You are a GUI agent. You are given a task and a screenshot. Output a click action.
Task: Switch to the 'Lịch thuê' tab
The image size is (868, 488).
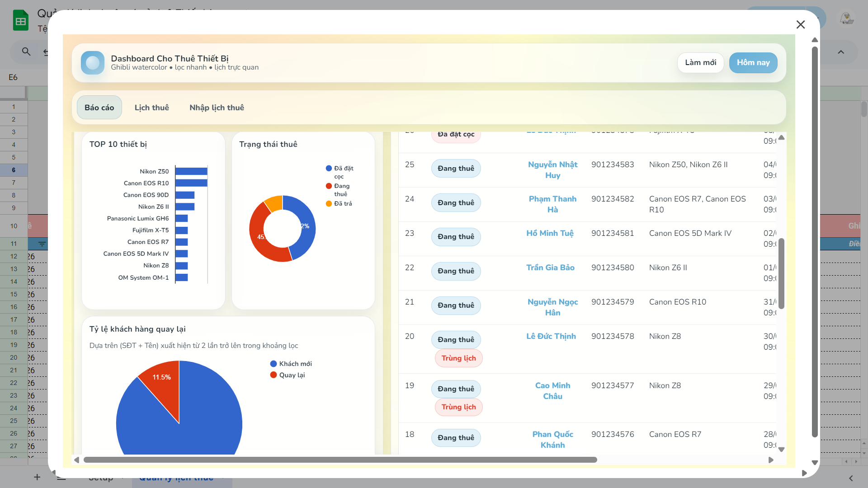pyautogui.click(x=151, y=108)
